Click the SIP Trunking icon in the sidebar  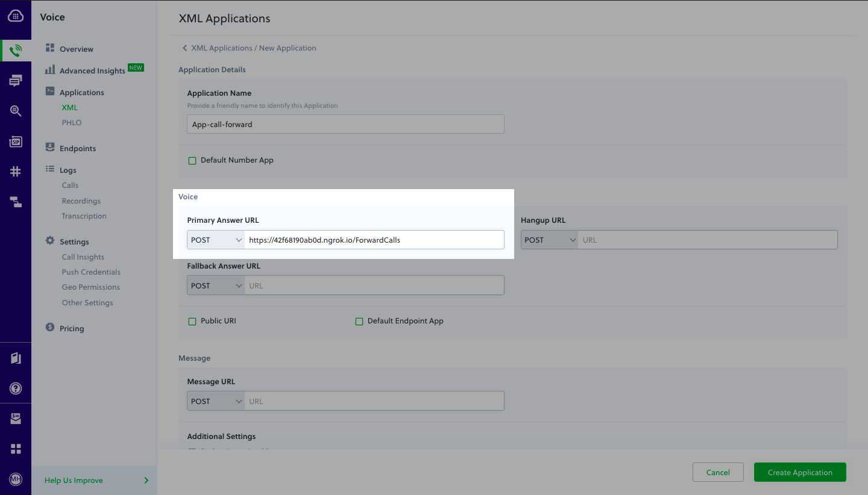click(16, 142)
